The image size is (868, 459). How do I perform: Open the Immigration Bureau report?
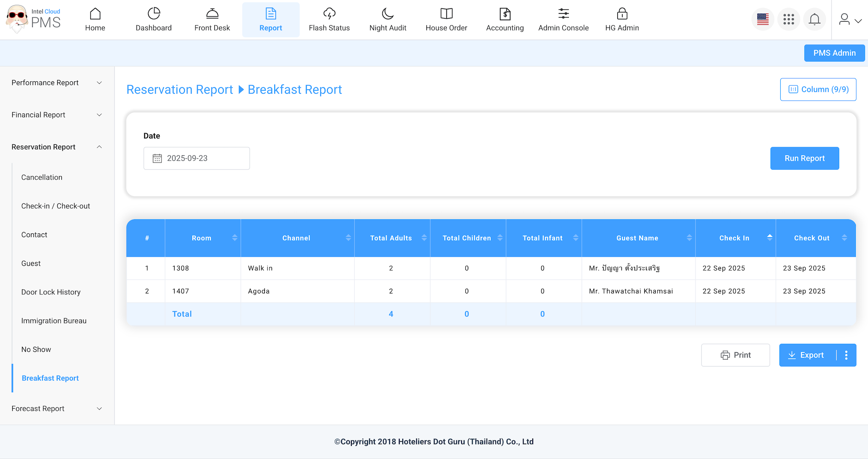click(x=54, y=321)
